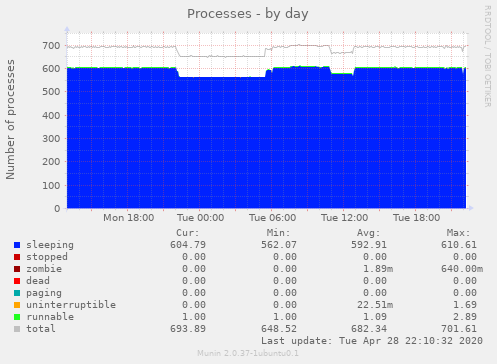Viewport: 497px width, 364px height.
Task: Click total average value 682.34
Action: point(369,329)
